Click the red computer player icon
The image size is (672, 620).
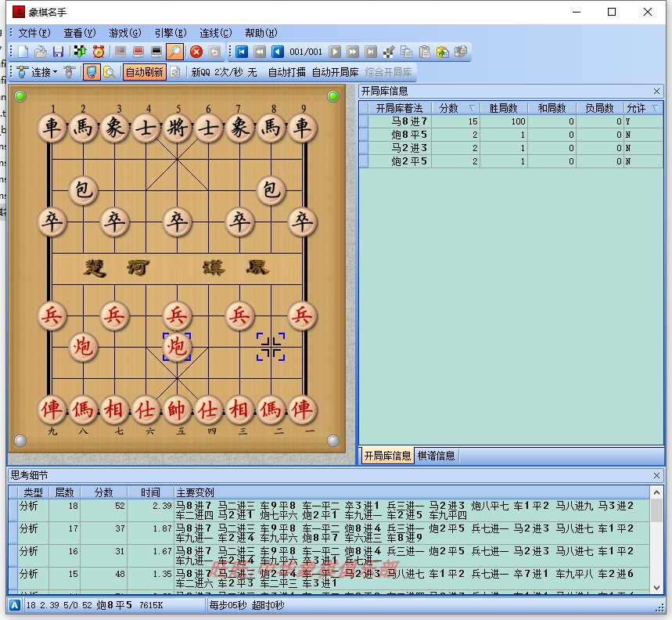pyautogui.click(x=138, y=52)
